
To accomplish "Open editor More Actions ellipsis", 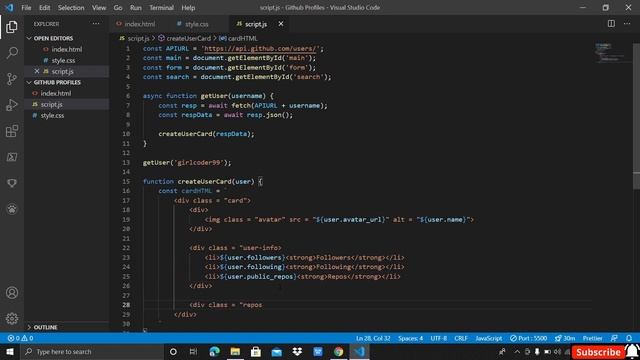I will [627, 24].
